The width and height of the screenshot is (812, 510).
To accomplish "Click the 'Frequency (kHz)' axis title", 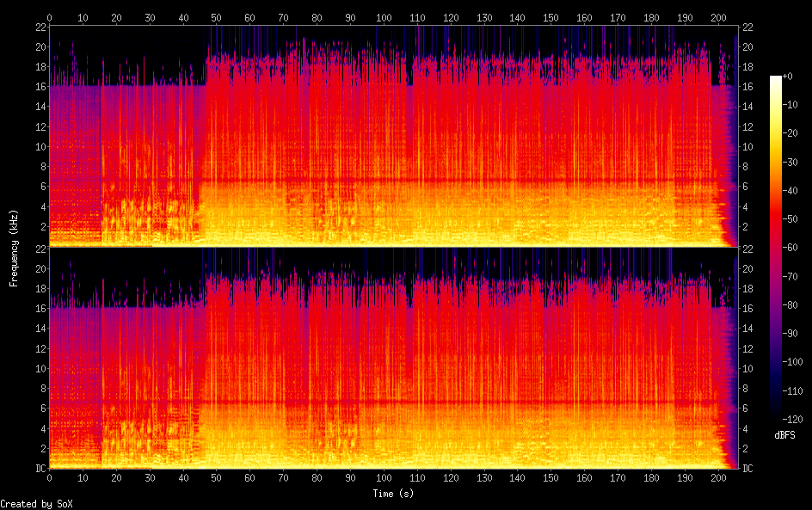I will point(14,248).
